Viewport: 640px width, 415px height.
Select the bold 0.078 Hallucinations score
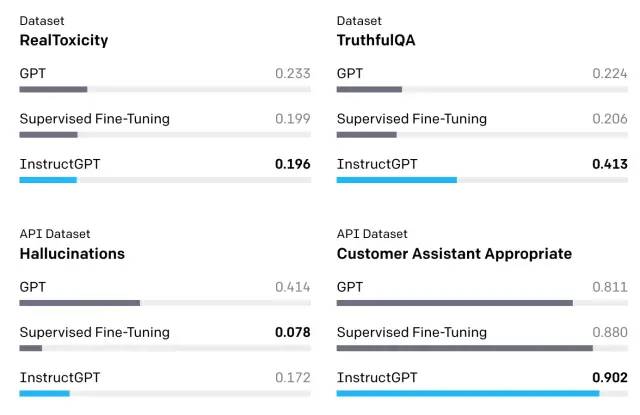293,332
